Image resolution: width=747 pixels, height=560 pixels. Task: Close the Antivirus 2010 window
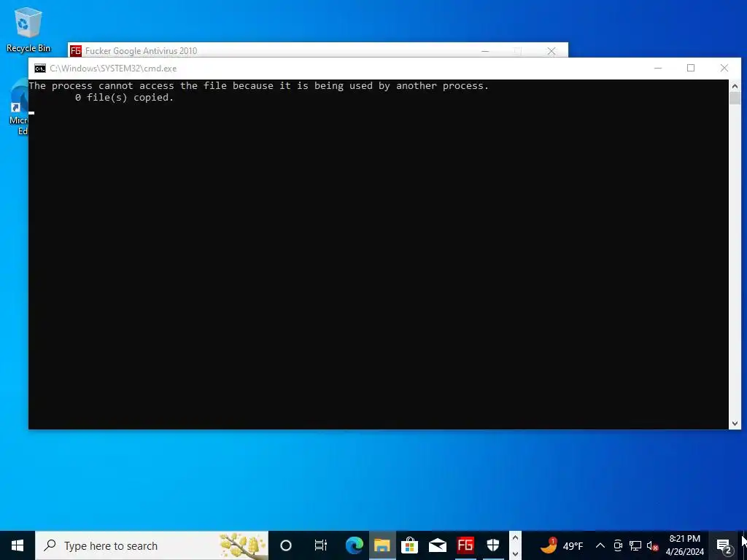point(551,51)
